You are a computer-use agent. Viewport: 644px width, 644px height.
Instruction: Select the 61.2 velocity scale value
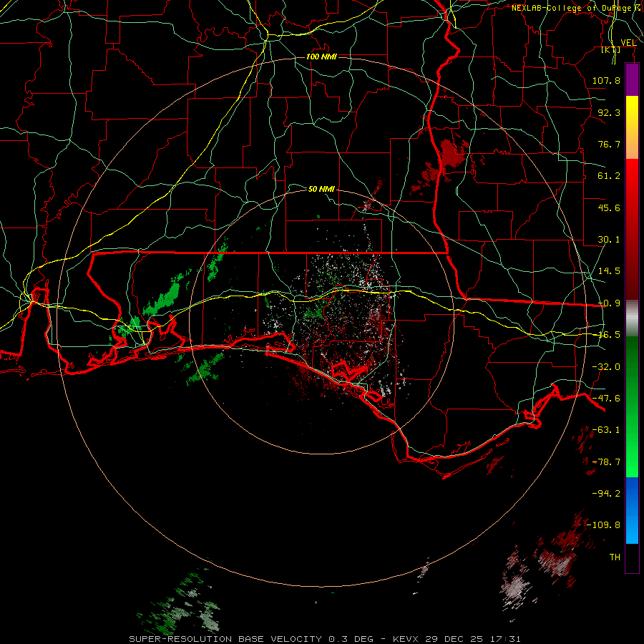[609, 176]
